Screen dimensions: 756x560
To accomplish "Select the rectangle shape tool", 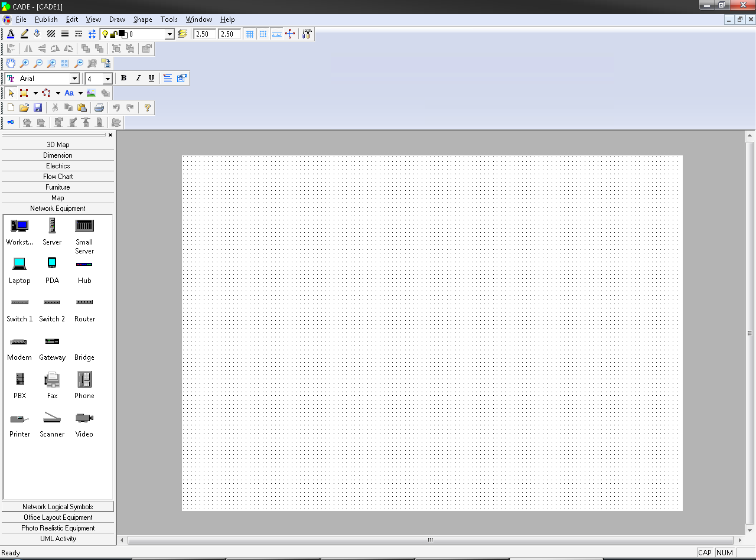I will coord(24,93).
